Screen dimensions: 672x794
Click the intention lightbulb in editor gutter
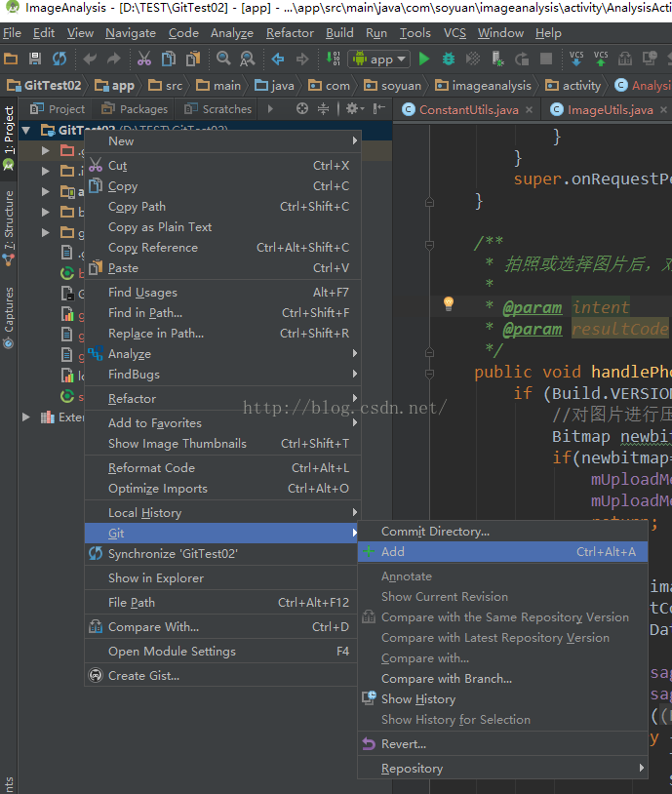click(x=449, y=303)
